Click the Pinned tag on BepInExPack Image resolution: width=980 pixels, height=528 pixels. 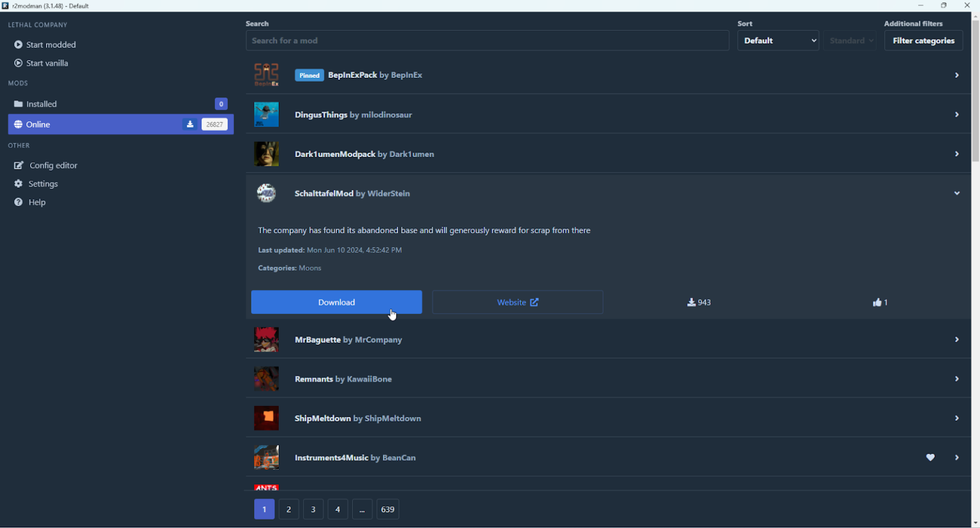309,75
